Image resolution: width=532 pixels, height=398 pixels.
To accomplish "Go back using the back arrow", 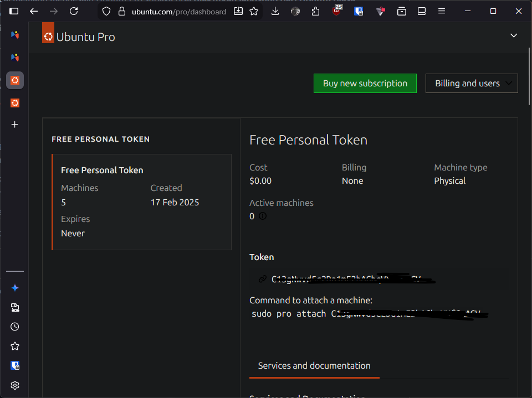I will 34,11.
